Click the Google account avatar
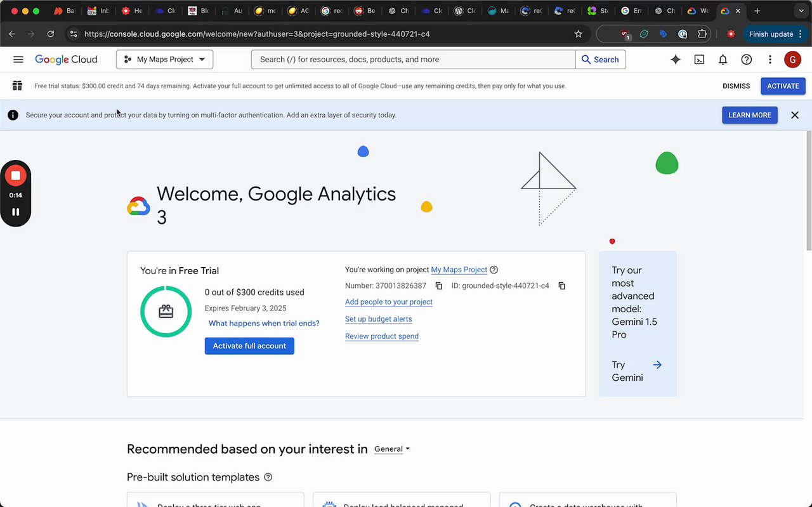Image resolution: width=812 pixels, height=507 pixels. coord(792,60)
